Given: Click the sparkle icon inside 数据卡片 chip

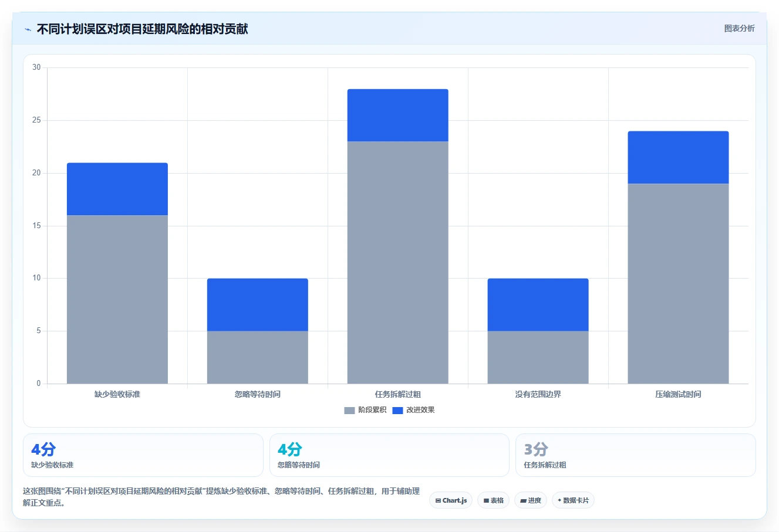Looking at the screenshot, I should [x=559, y=500].
